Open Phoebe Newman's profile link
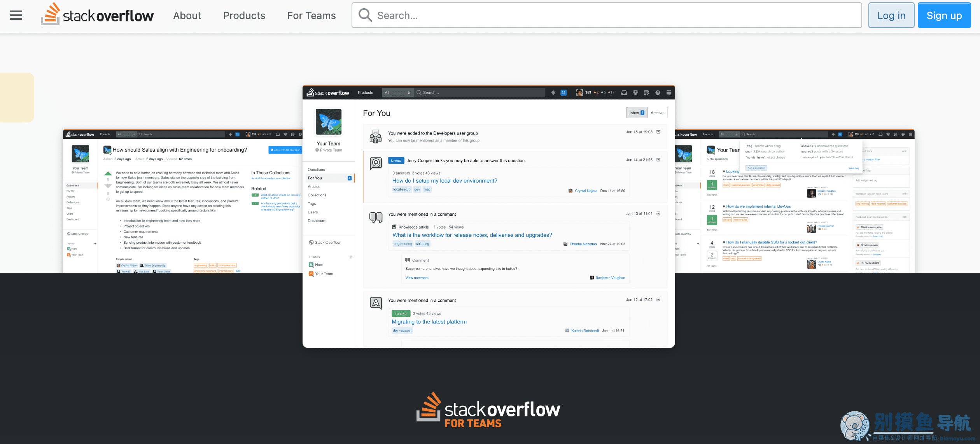 click(x=583, y=244)
